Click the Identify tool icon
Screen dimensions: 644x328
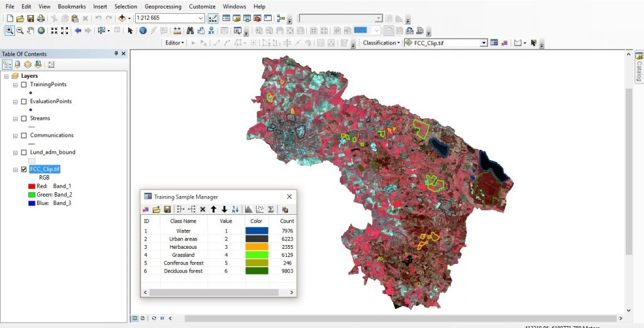point(143,30)
